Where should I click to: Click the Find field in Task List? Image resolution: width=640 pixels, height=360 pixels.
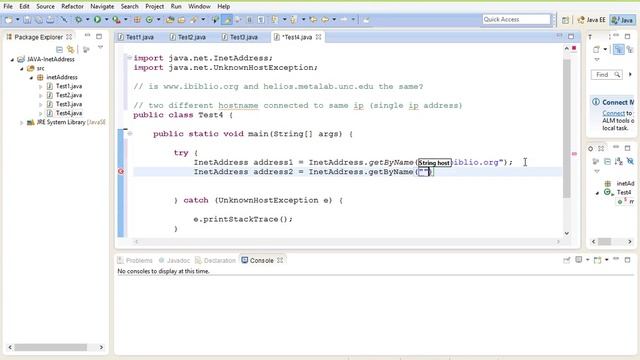pyautogui.click(x=606, y=75)
